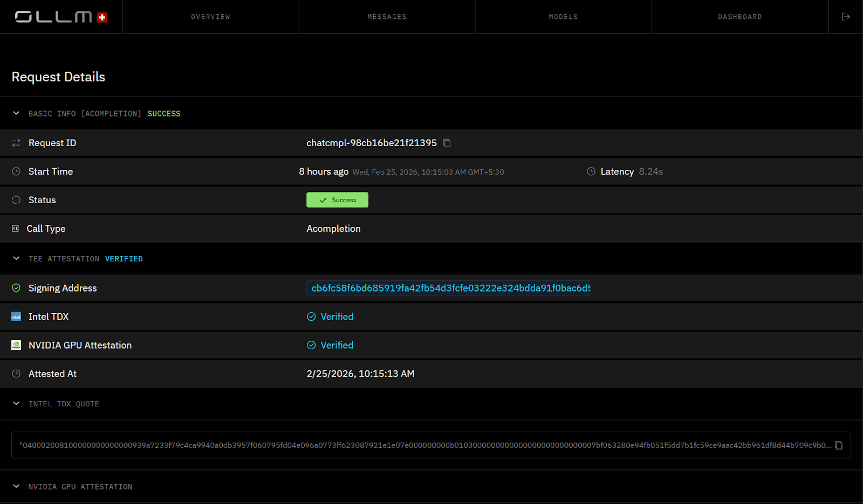863x504 pixels.
Task: Click the Intel TDX logo icon
Action: point(16,316)
